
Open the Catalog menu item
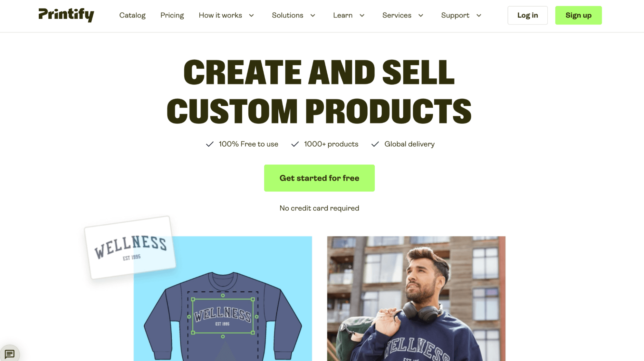[x=132, y=15]
